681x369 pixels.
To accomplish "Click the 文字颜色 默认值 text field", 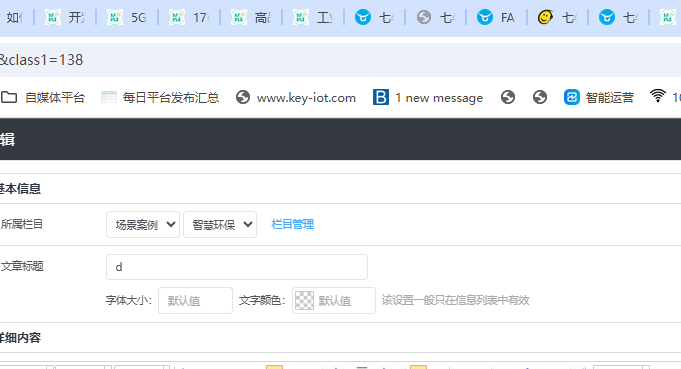I will (334, 300).
